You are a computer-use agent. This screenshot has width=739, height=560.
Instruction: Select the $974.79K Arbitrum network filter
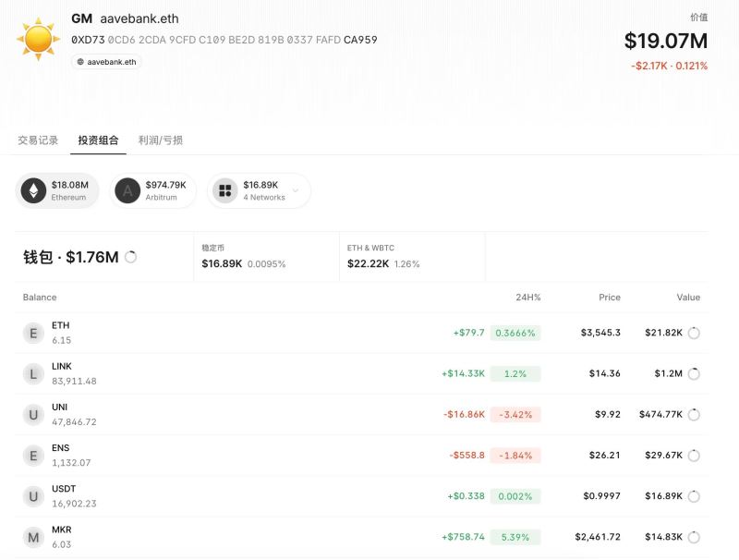[x=154, y=190]
